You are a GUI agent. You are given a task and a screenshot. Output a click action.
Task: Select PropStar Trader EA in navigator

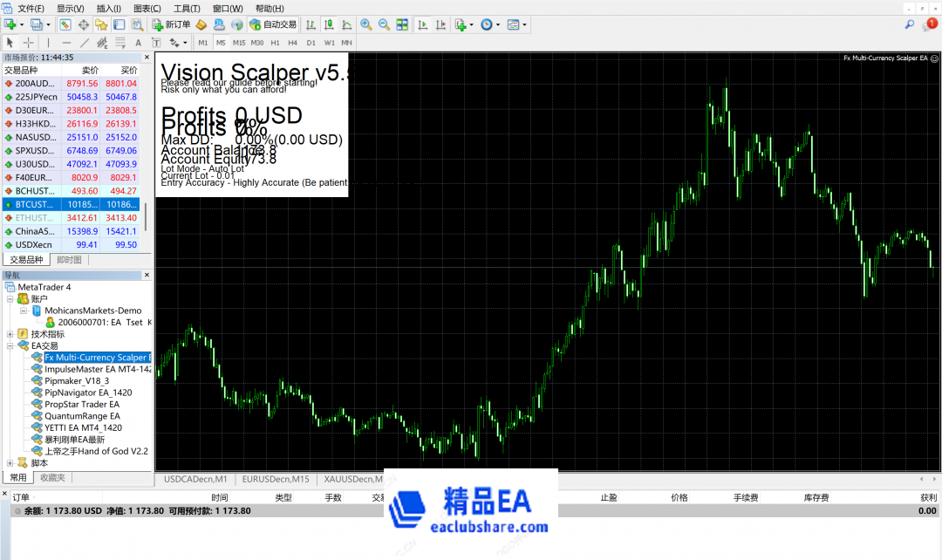tap(82, 405)
